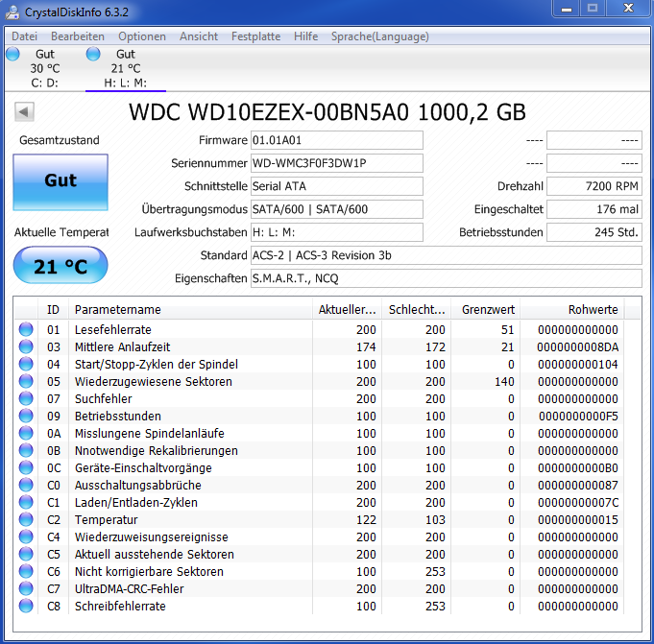Click status orb for row ID 09
Viewport: 654px width, 644px height.
coord(26,416)
